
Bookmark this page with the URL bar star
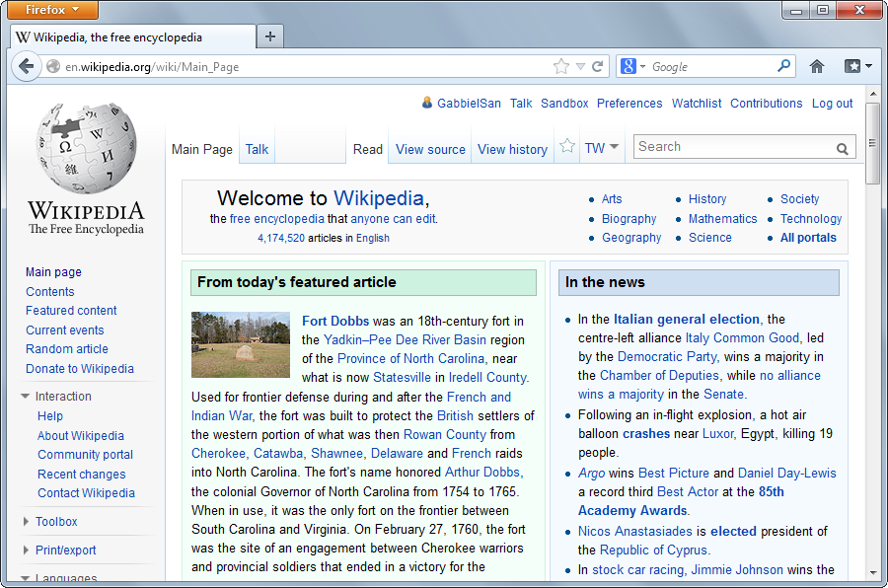(561, 67)
